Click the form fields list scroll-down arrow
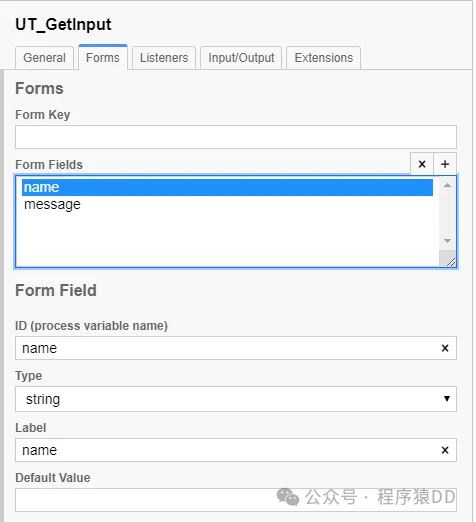This screenshot has width=476, height=522. [x=447, y=240]
